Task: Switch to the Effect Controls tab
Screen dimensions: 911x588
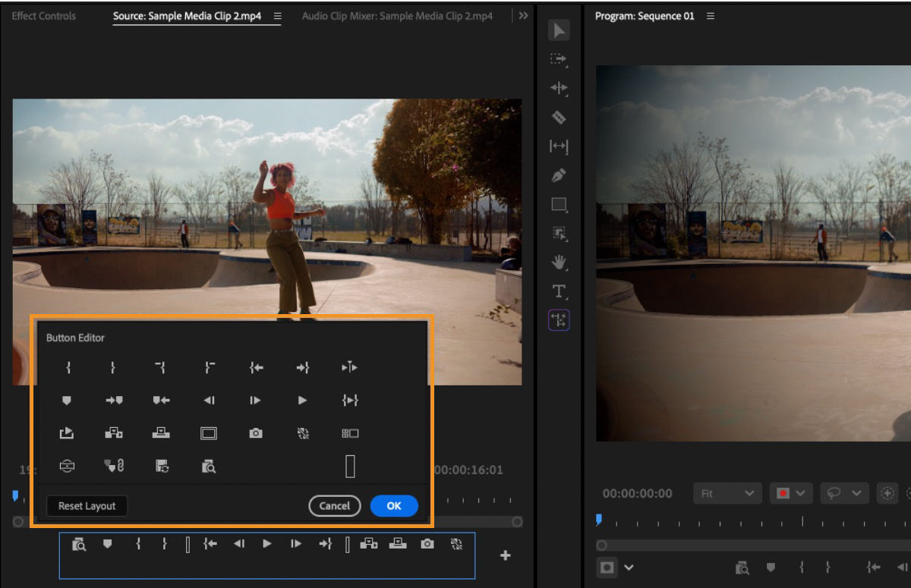Action: pyautogui.click(x=43, y=16)
